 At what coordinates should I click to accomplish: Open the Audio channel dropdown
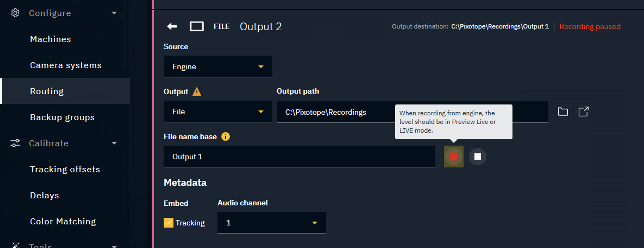(x=271, y=223)
